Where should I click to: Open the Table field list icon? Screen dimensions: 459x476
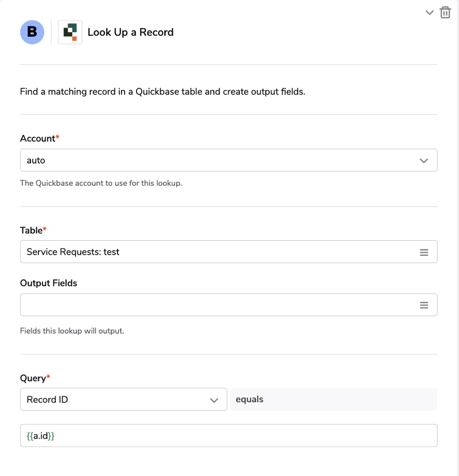tap(424, 252)
